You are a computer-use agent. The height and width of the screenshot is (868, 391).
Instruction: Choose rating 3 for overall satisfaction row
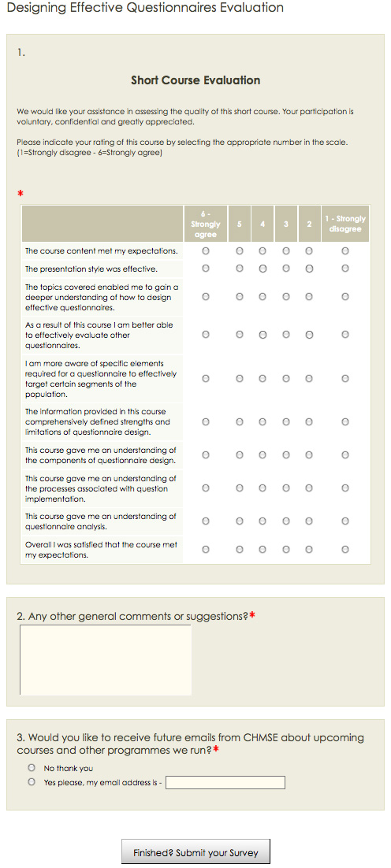(x=286, y=550)
